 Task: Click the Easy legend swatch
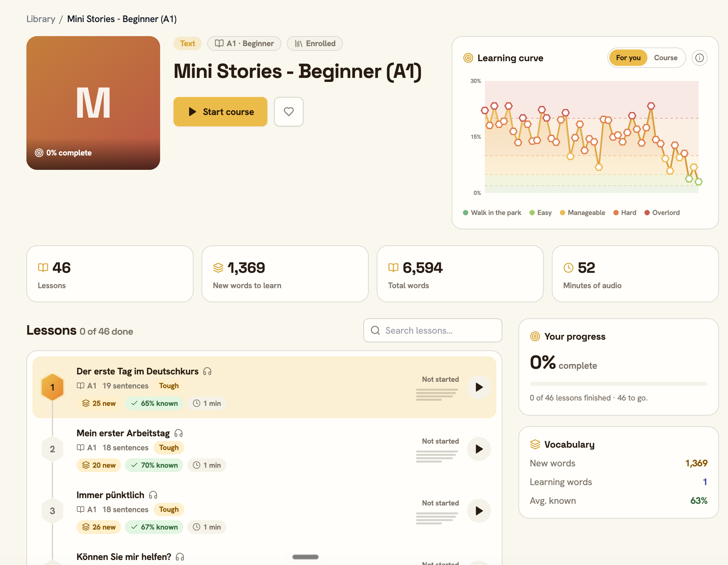[x=532, y=213]
